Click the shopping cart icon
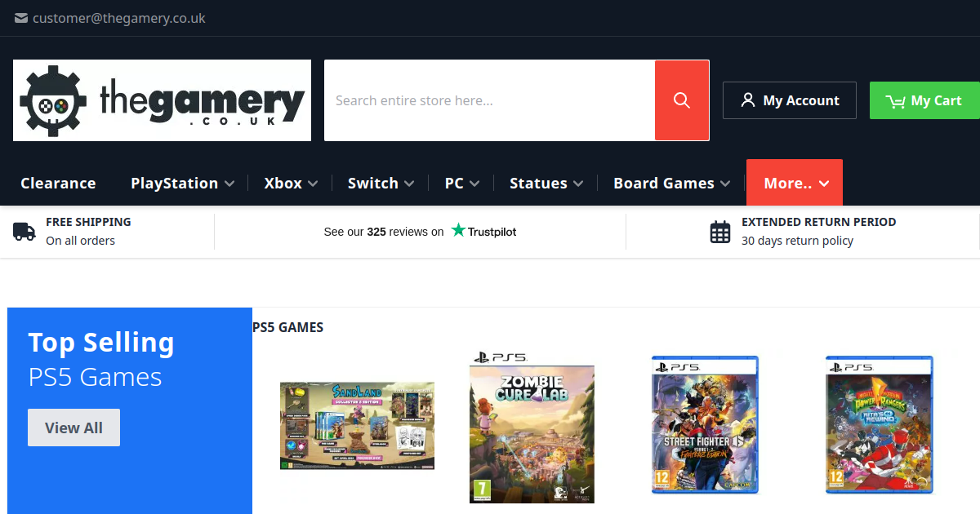980x514 pixels. pos(896,101)
